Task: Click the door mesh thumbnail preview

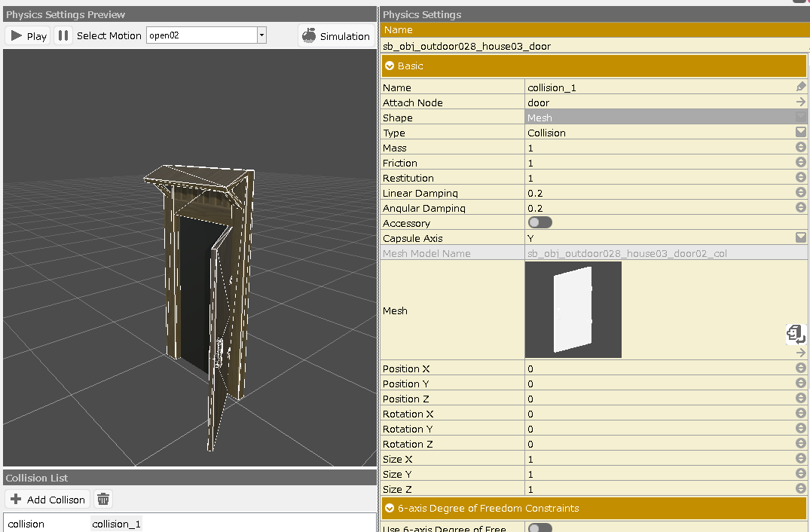Action: [573, 310]
